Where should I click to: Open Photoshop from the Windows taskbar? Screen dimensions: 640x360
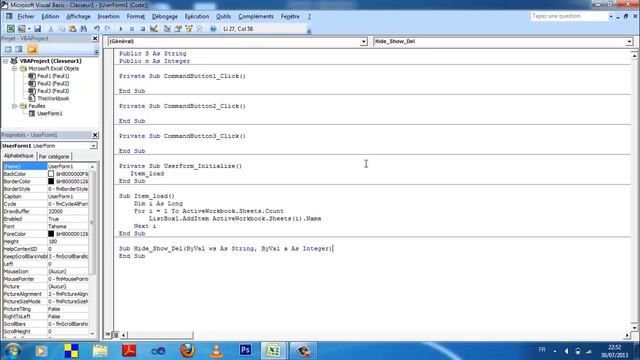245,350
